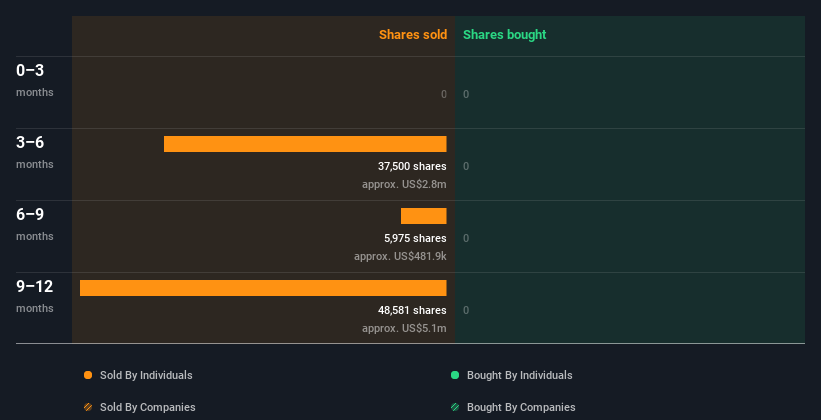Screen dimensions: 821x420
Task: Click the Shares bought column header
Action: 505,35
